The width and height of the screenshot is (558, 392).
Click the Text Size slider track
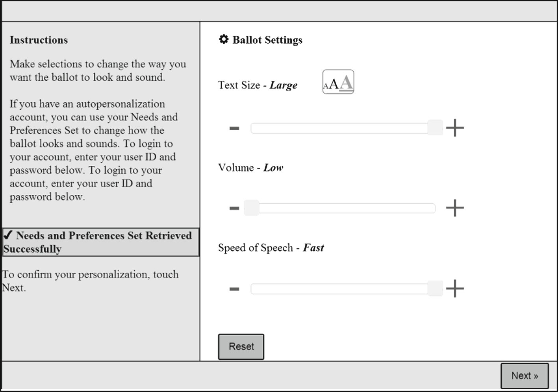click(339, 128)
